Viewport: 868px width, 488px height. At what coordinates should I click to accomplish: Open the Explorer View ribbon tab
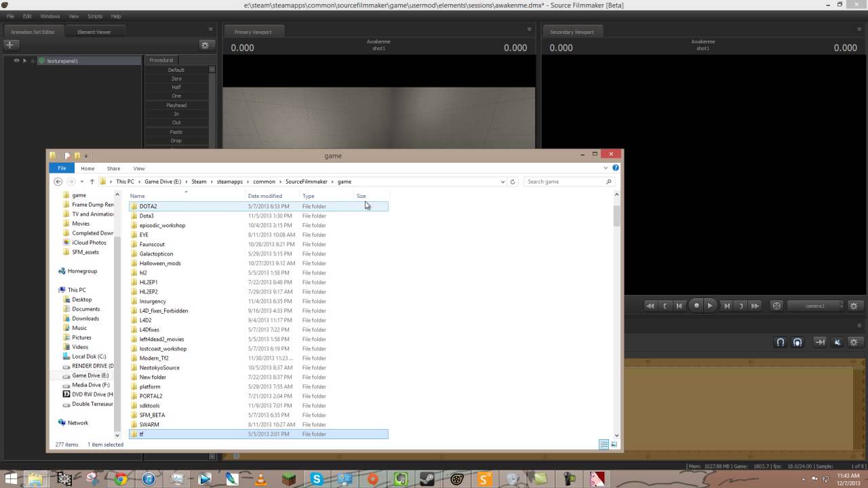point(139,168)
